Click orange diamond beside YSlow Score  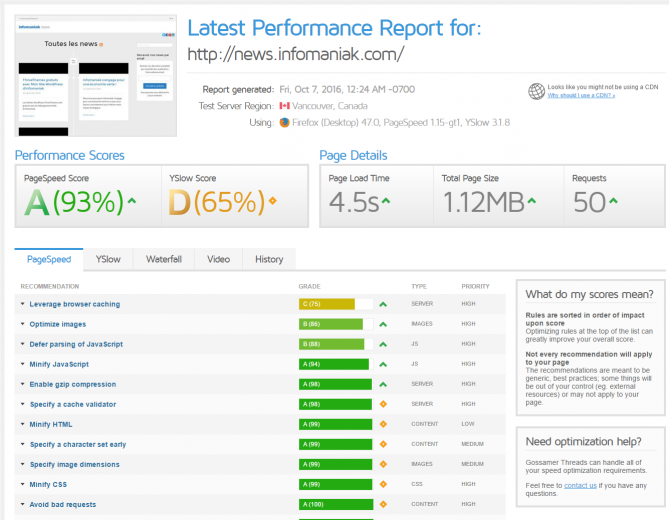273,200
